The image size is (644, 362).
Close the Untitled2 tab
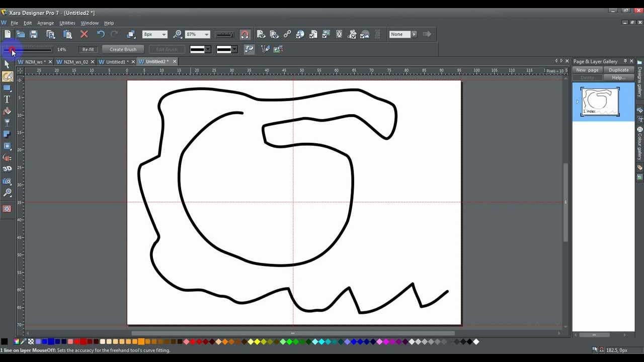[175, 61]
